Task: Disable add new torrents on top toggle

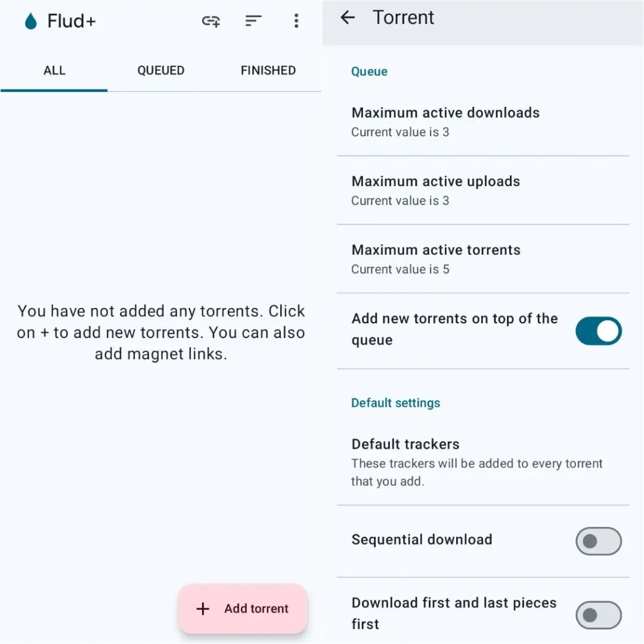Action: click(599, 330)
